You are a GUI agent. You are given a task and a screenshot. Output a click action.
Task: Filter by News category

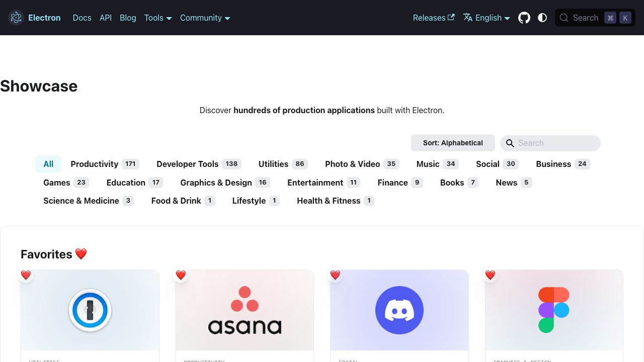coord(514,183)
